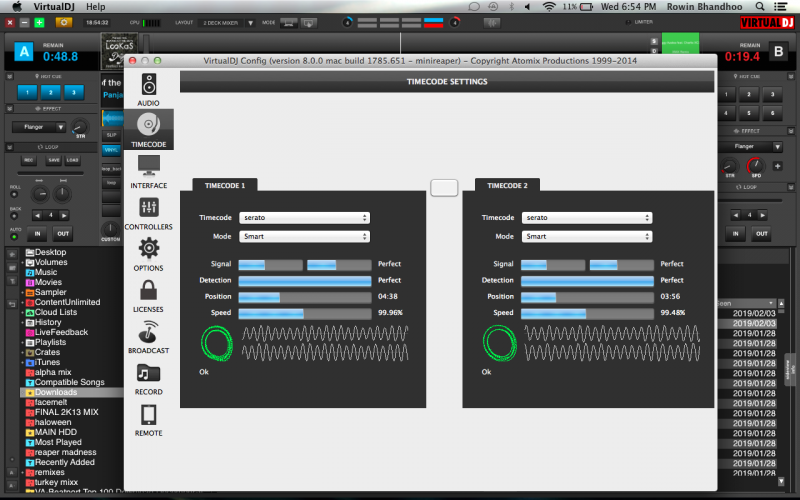This screenshot has height=500, width=800.
Task: Click deck B effect SPD knob
Action: [x=756, y=166]
